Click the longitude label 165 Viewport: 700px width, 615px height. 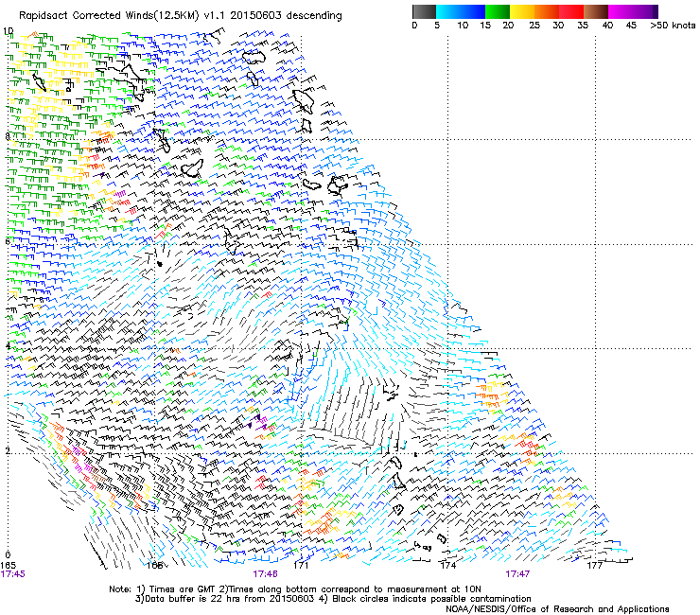coord(8,566)
